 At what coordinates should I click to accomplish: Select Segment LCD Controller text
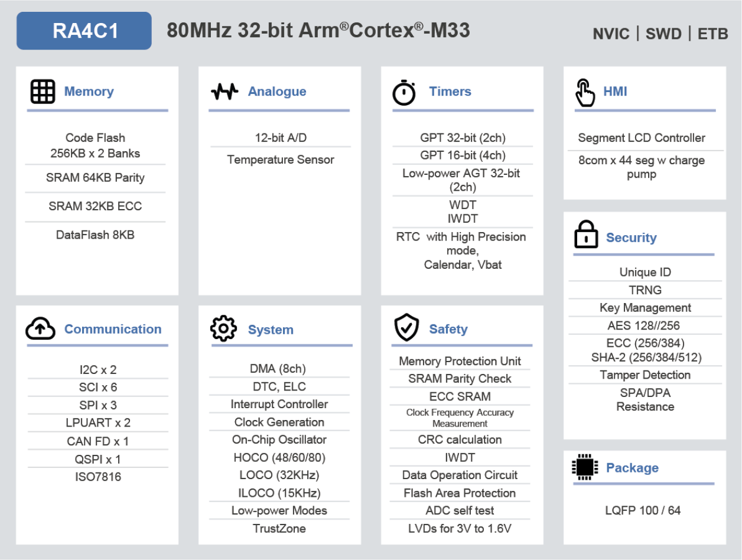click(x=642, y=138)
